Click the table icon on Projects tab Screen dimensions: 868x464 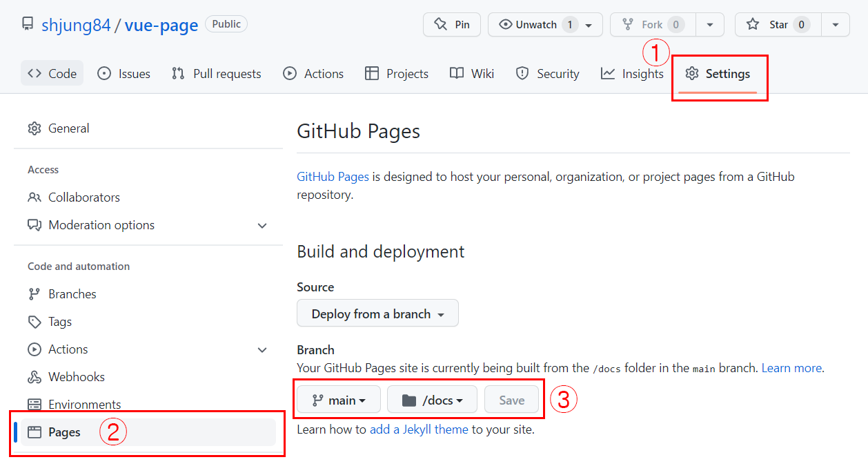coord(372,73)
